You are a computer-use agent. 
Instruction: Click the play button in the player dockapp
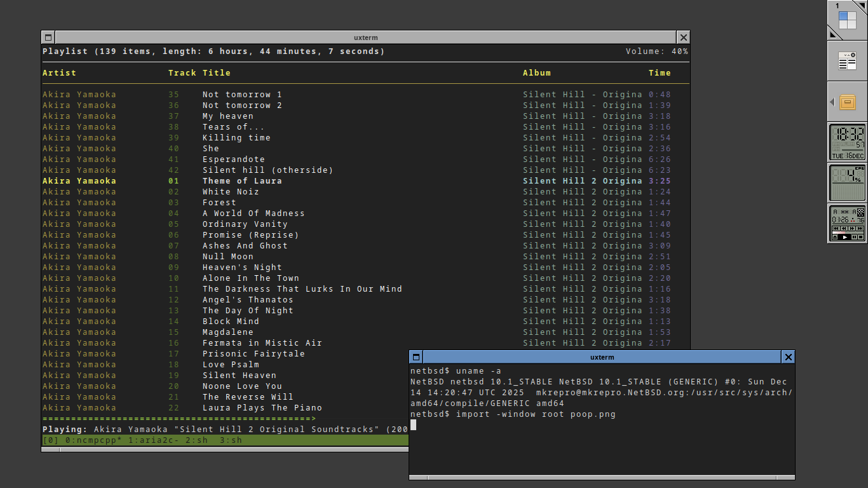tap(844, 237)
